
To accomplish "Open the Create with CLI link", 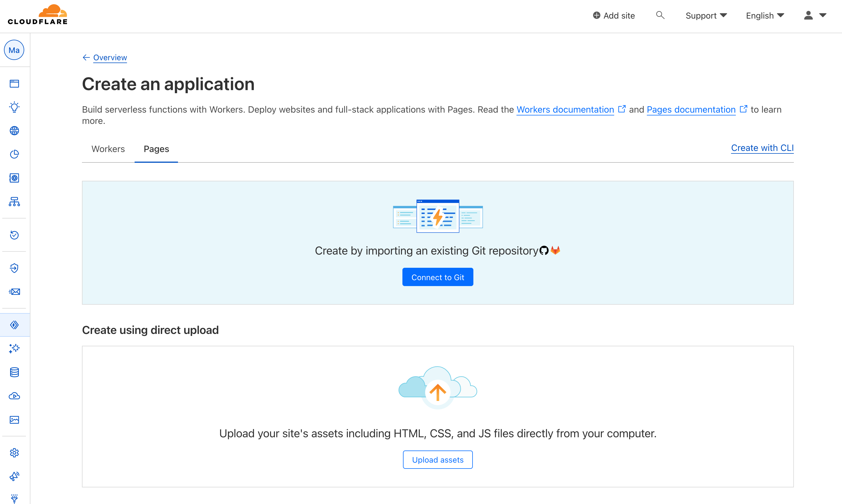I will click(762, 148).
